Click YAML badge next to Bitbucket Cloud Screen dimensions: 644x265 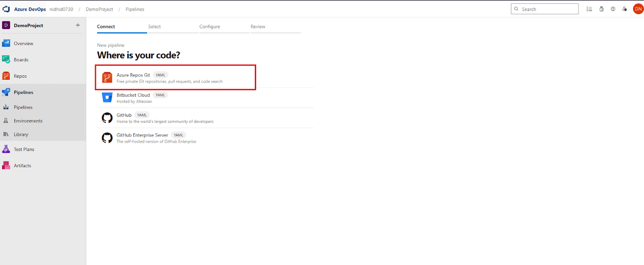point(160,95)
